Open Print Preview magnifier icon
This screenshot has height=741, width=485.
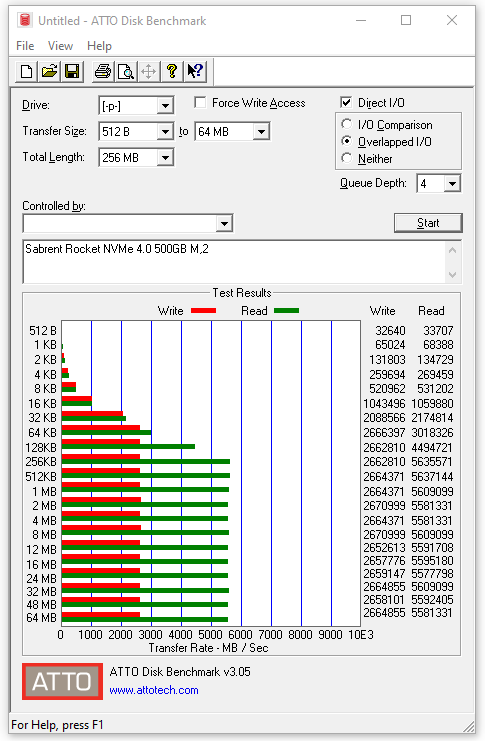point(126,71)
